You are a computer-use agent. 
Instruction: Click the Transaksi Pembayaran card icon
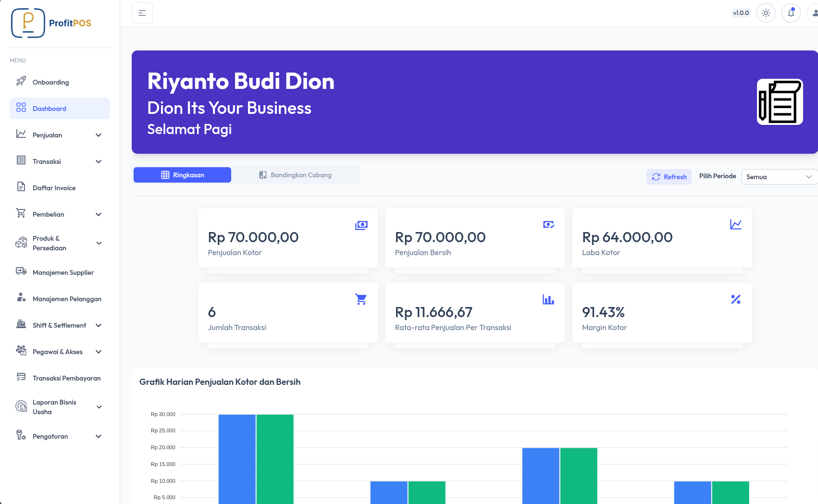21,377
